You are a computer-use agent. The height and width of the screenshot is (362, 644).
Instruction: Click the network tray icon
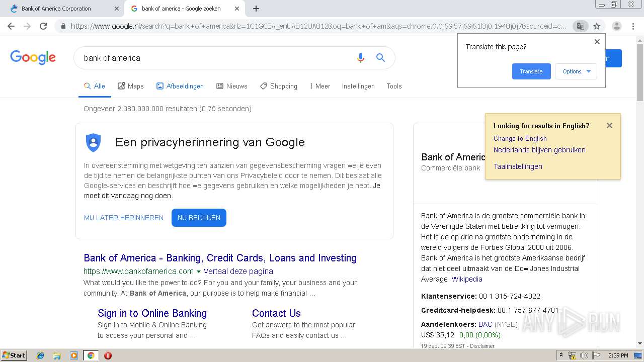point(572,355)
